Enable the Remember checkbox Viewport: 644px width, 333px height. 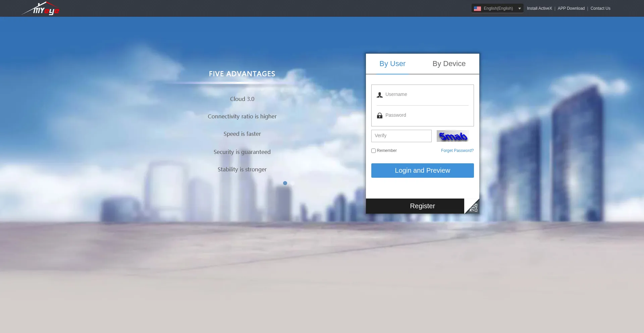coord(373,151)
